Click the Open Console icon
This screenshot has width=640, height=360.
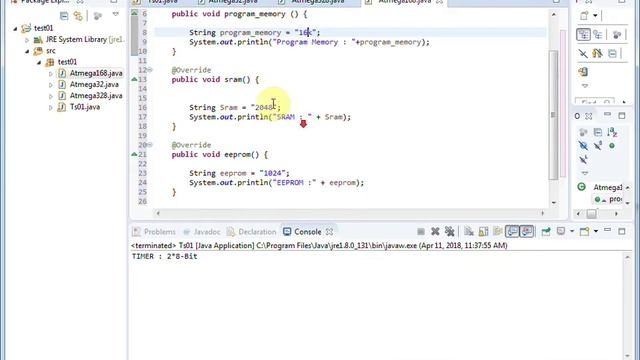585,231
